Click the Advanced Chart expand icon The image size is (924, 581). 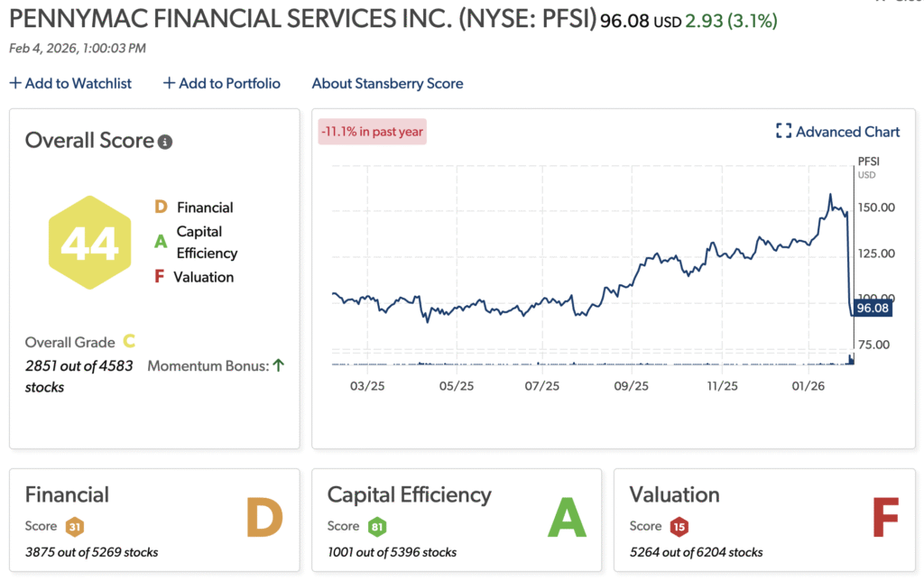[x=783, y=132]
